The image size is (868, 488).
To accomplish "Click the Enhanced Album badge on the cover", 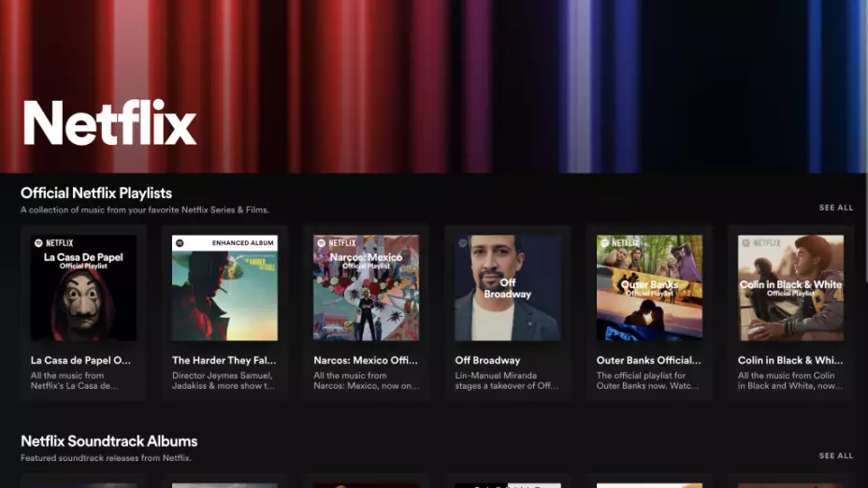I will [242, 243].
